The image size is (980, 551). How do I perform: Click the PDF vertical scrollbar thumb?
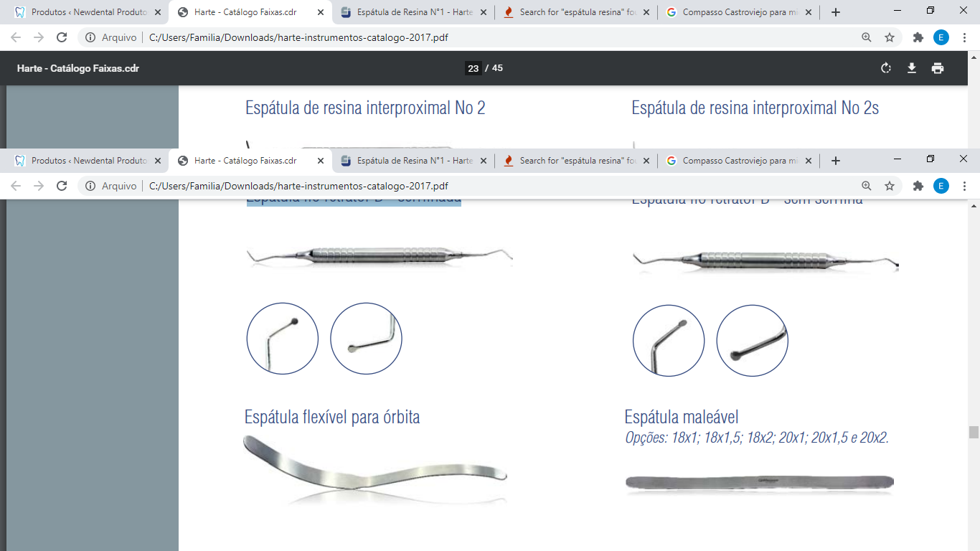click(974, 432)
